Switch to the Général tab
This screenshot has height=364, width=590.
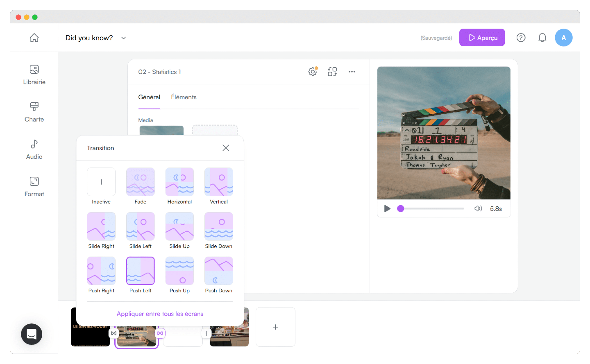click(x=149, y=97)
